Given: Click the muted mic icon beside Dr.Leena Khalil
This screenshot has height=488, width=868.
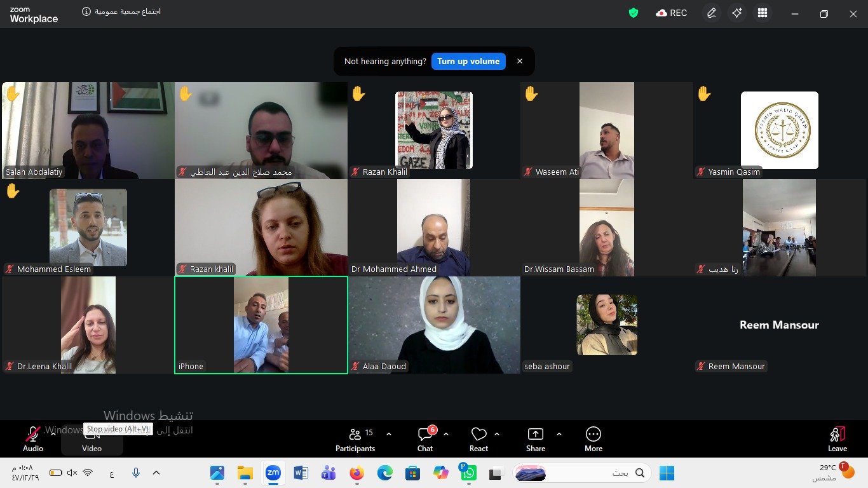Looking at the screenshot, I should coord(10,366).
